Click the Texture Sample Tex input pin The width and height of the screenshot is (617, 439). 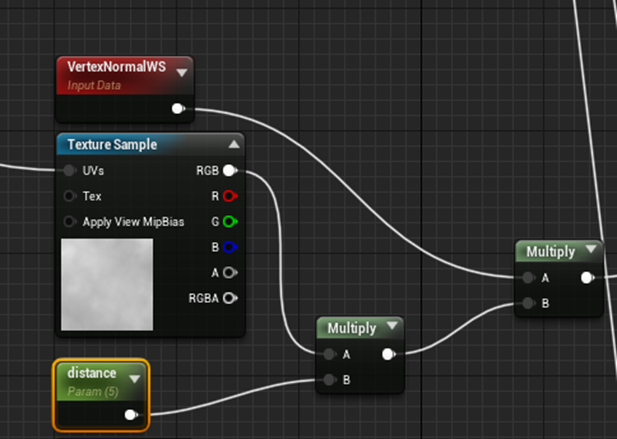[x=70, y=196]
